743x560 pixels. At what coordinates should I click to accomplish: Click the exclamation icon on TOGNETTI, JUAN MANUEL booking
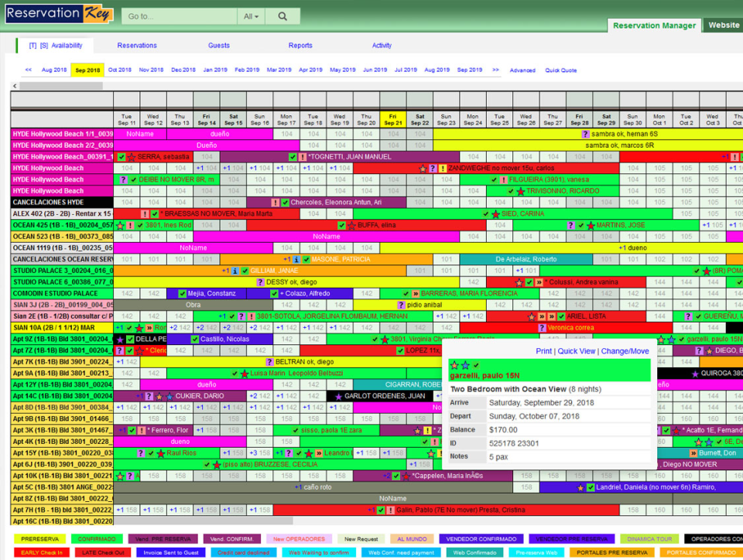coord(302,155)
